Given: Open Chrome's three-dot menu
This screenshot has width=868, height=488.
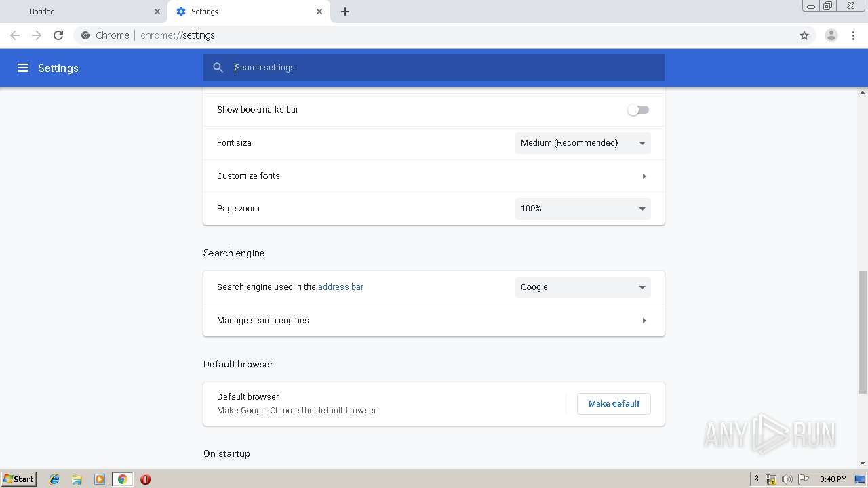Looking at the screenshot, I should [x=854, y=35].
